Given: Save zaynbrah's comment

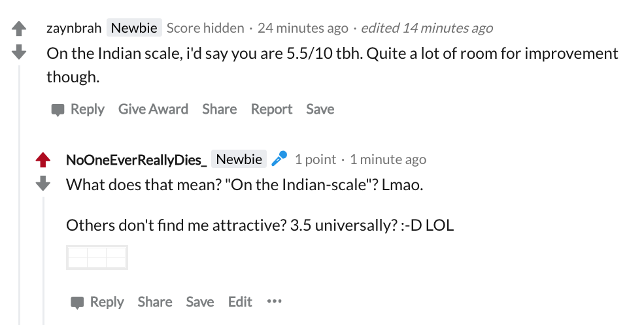Looking at the screenshot, I should pos(320,109).
